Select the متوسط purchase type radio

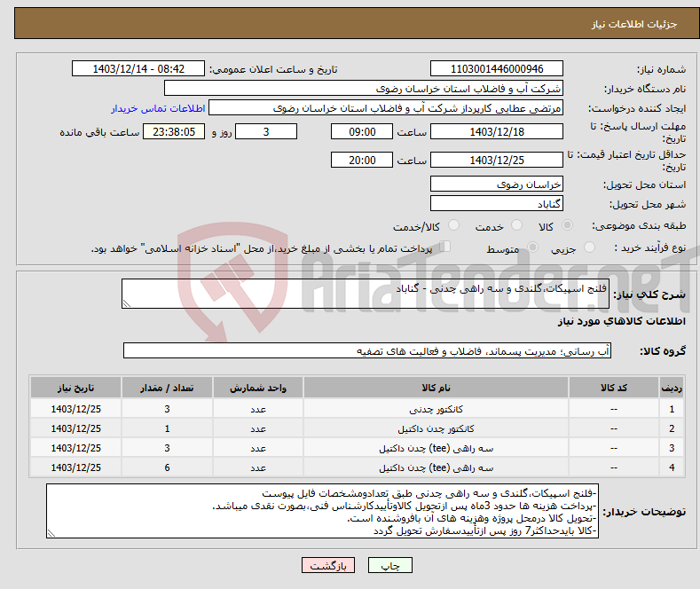coord(532,247)
